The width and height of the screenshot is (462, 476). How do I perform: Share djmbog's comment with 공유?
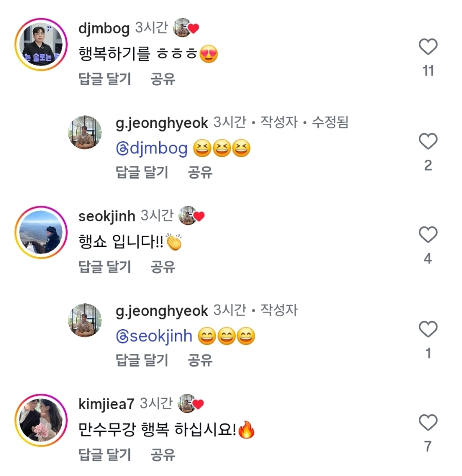(x=163, y=79)
